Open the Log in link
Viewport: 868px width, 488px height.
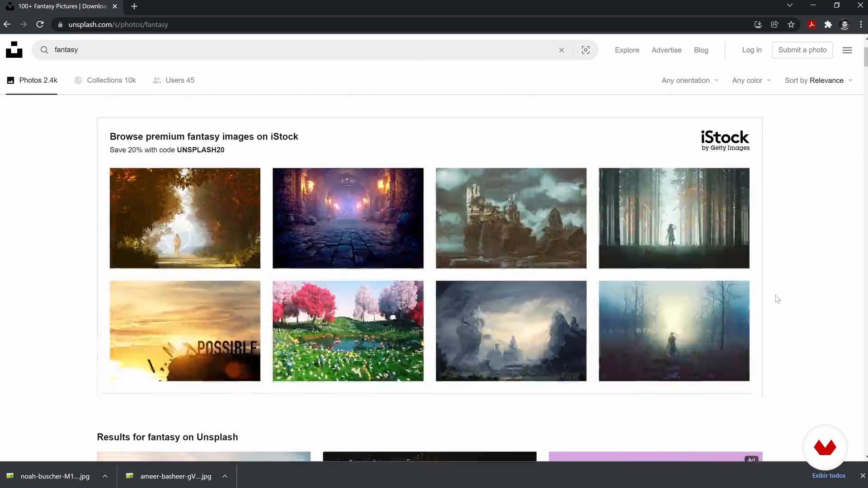click(752, 50)
